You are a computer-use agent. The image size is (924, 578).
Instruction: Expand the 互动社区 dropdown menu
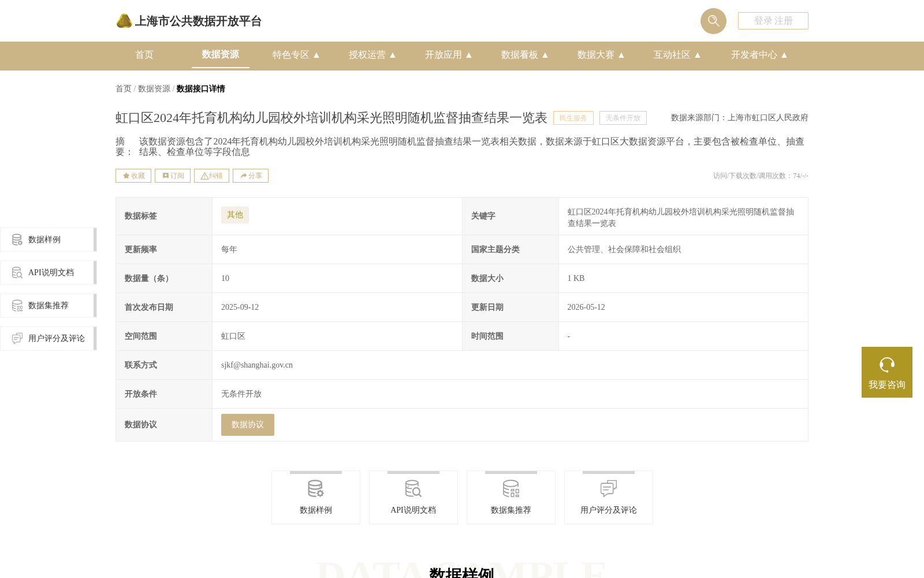[x=677, y=55]
